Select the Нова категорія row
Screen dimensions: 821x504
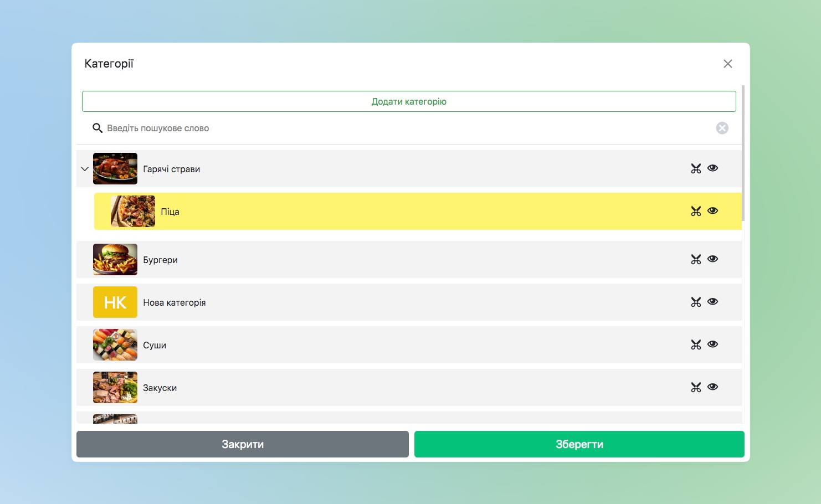coord(388,302)
